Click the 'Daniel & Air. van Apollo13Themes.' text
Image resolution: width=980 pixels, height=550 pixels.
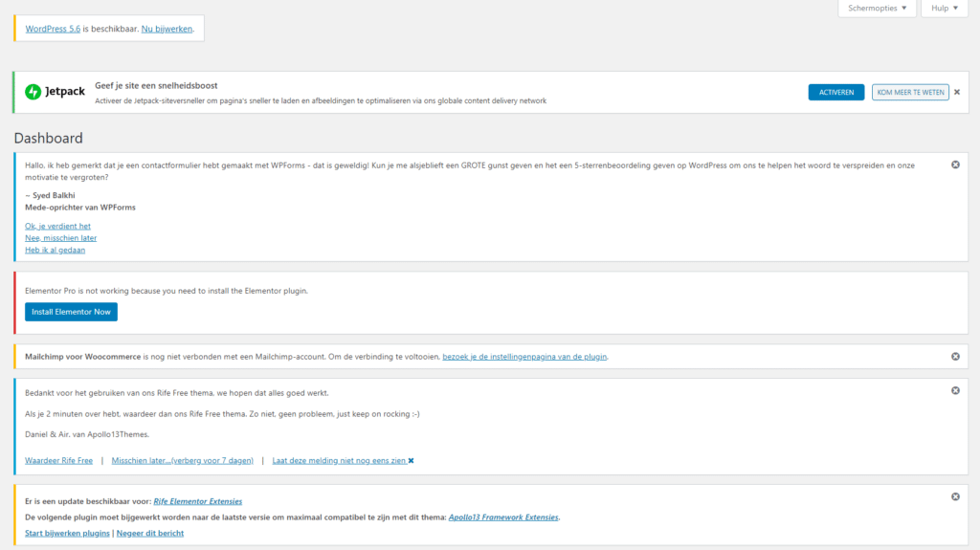pyautogui.click(x=87, y=434)
